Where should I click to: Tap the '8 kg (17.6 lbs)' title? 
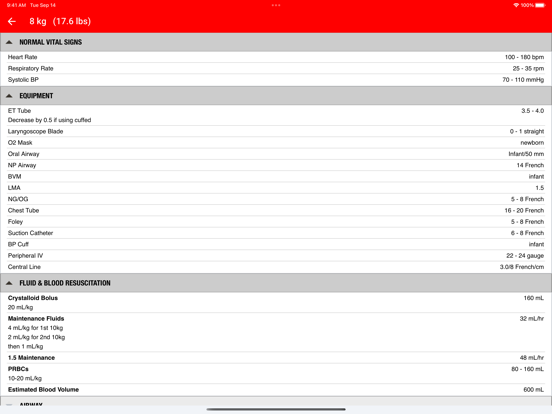(x=60, y=21)
